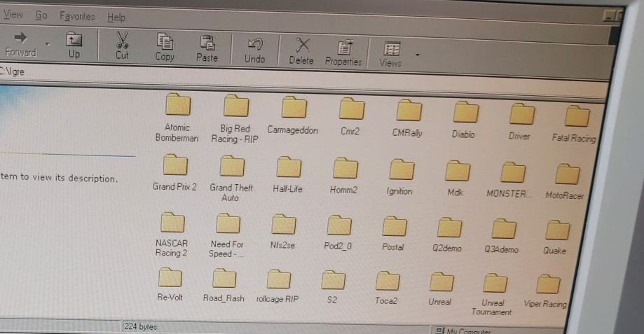Open the Forward history dropdown arrow

tap(48, 43)
